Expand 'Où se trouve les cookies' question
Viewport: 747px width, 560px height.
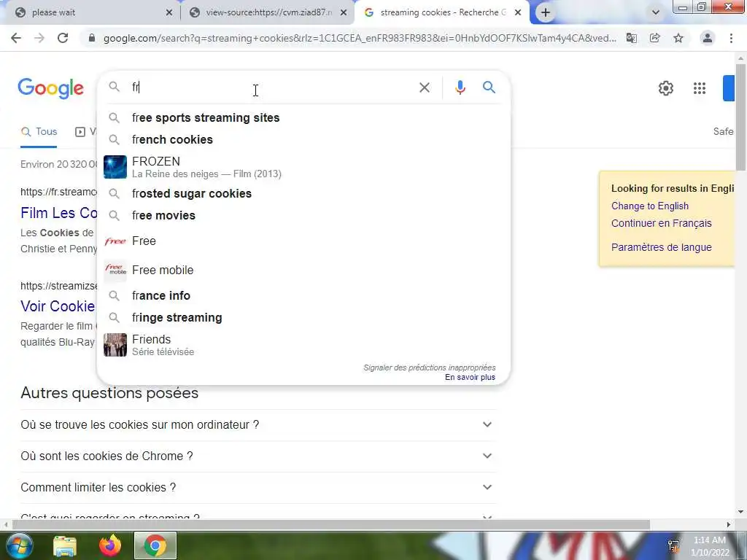click(x=258, y=425)
